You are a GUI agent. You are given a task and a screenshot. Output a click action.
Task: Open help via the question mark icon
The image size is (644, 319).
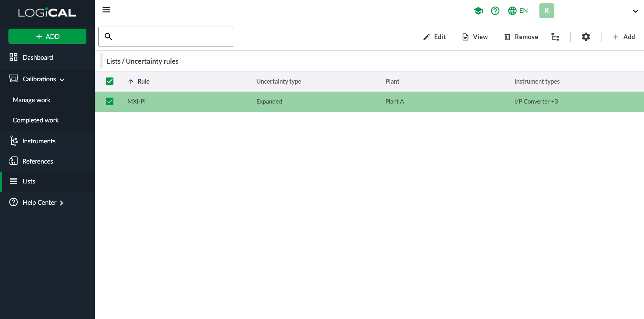[495, 10]
